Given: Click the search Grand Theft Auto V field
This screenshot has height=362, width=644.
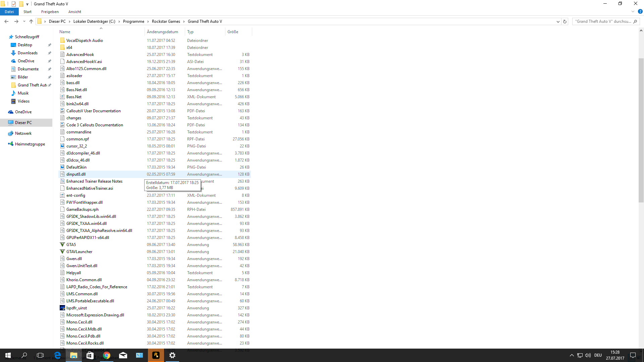Looking at the screenshot, I should tap(603, 21).
